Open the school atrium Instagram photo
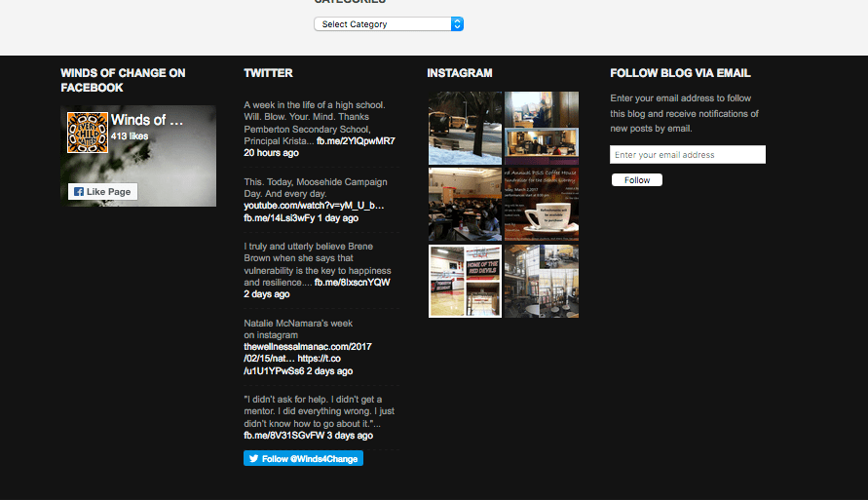Screen dimensions: 868x500 (x=542, y=281)
